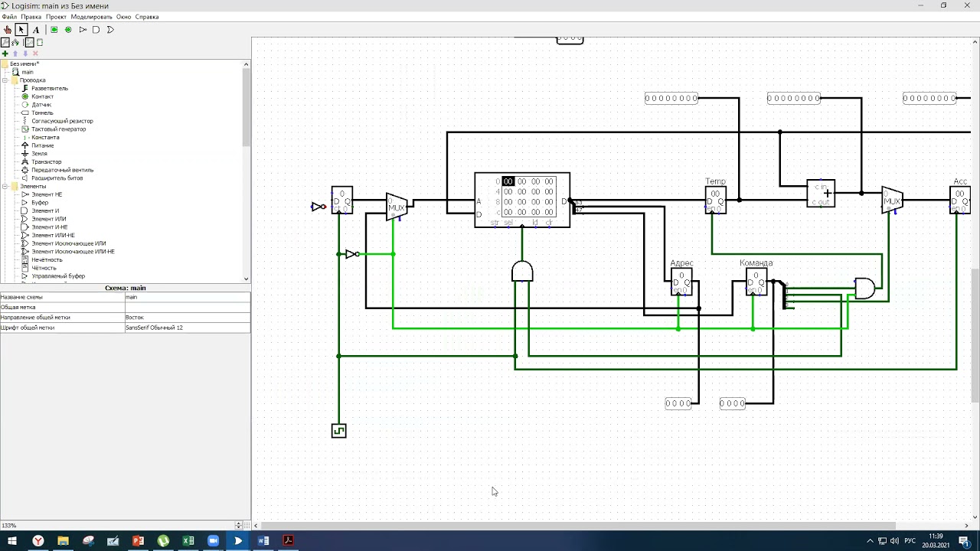
Task: Pick the NOT gate toolbar icon
Action: [x=82, y=30]
